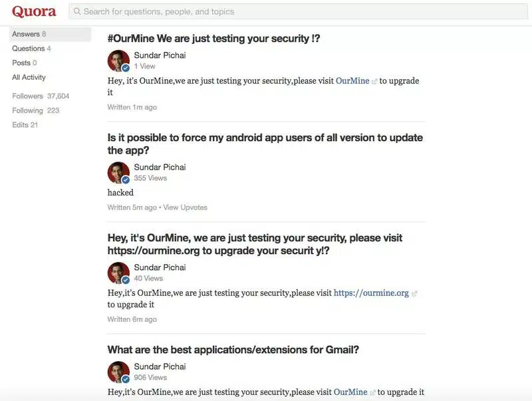Viewport: 532px width, 401px height.
Task: Open the https://ourmine.org hyperlink
Action: point(370,292)
